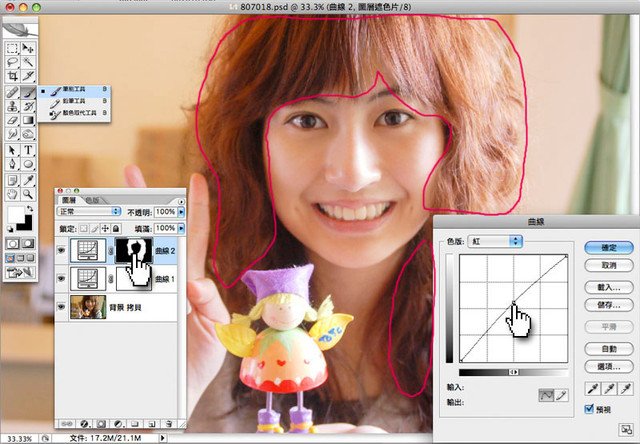This screenshot has width=640, height=444.
Task: Select the Brush tool in the toolbox
Action: [x=28, y=93]
